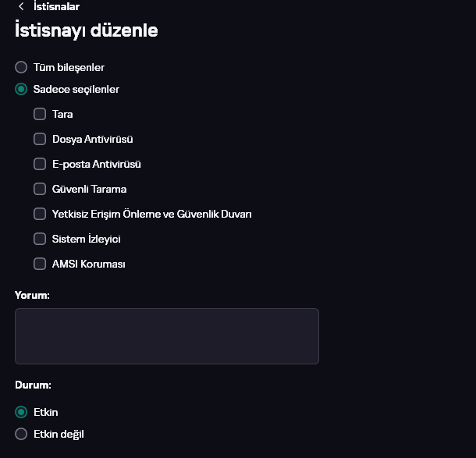Go back via the İstisnalar link
This screenshot has height=458, width=476.
coord(56,6)
